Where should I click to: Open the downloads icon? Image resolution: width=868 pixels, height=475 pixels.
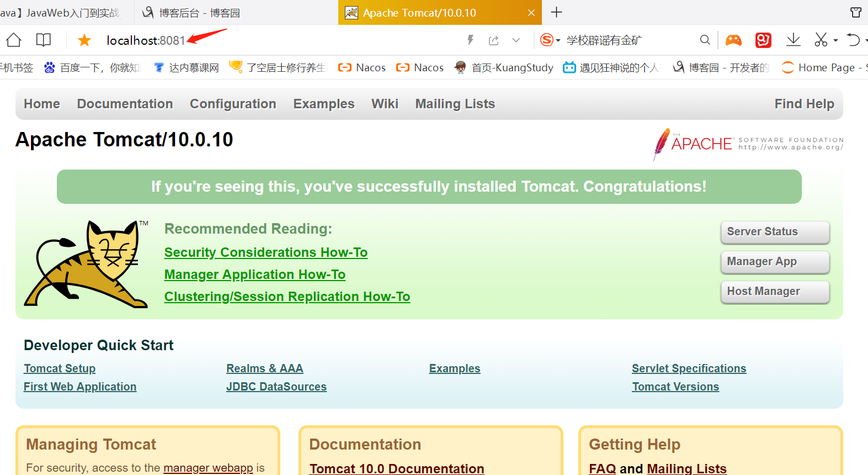point(794,40)
